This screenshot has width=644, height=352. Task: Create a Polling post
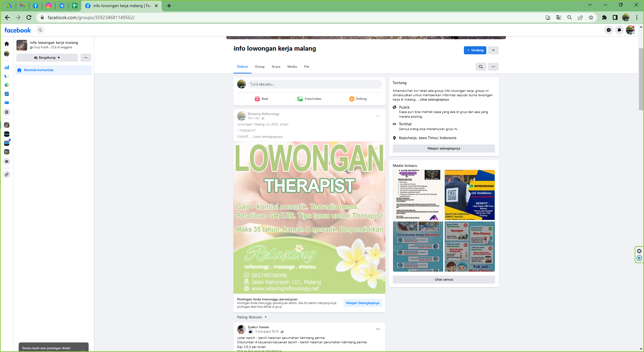coord(358,99)
